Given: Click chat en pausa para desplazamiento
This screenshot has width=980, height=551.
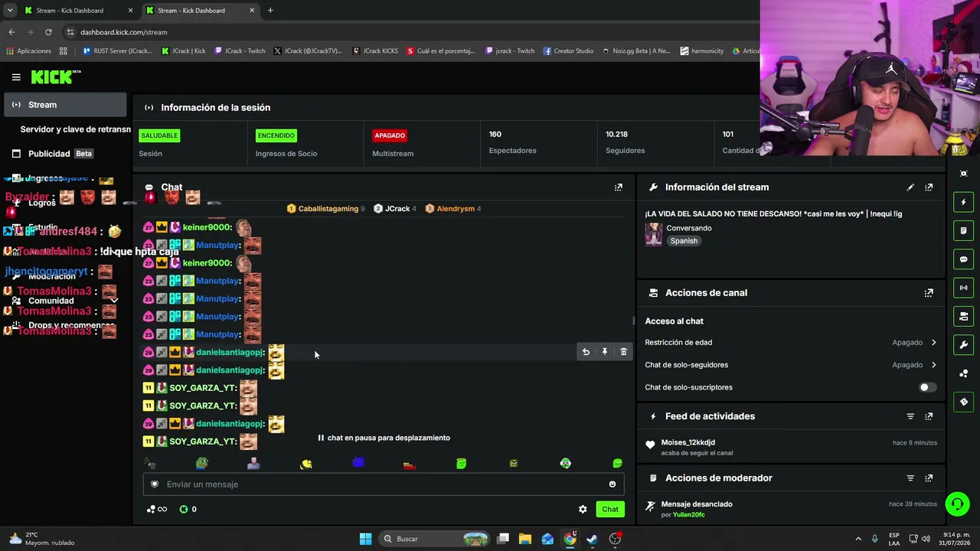Looking at the screenshot, I should [384, 438].
